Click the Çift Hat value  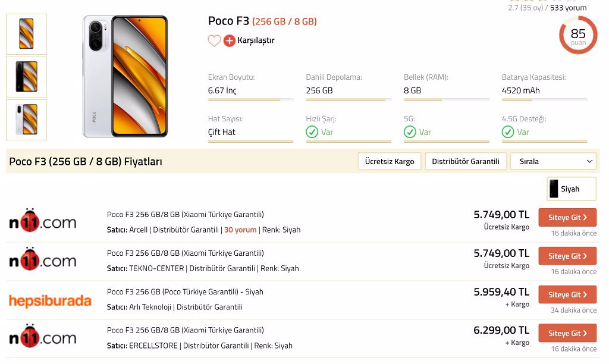click(221, 132)
